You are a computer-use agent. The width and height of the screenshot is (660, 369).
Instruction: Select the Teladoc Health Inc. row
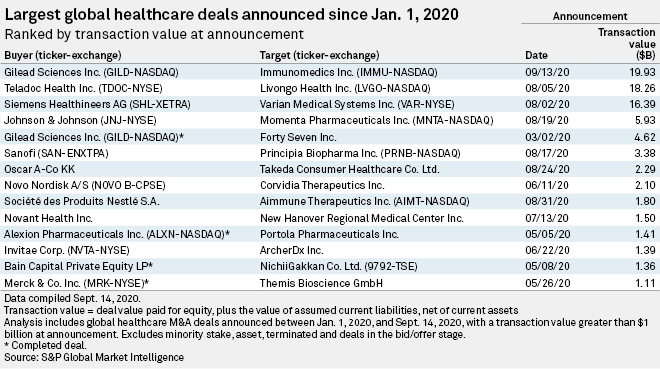click(330, 88)
